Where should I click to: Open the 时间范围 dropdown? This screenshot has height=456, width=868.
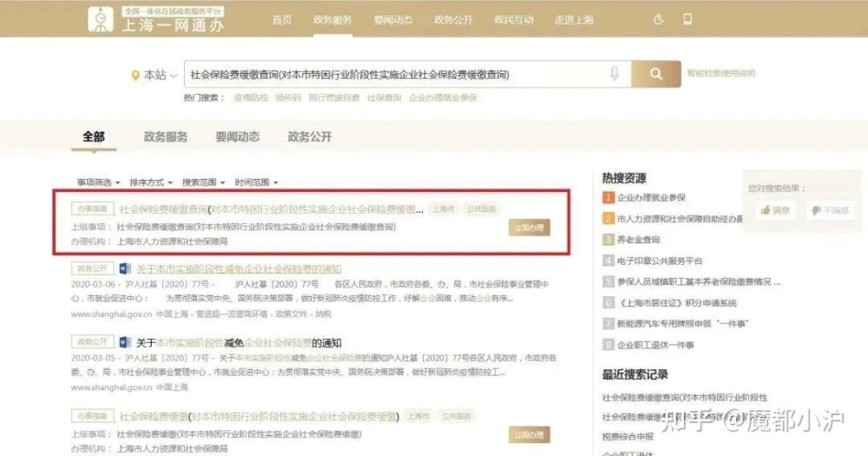(256, 182)
